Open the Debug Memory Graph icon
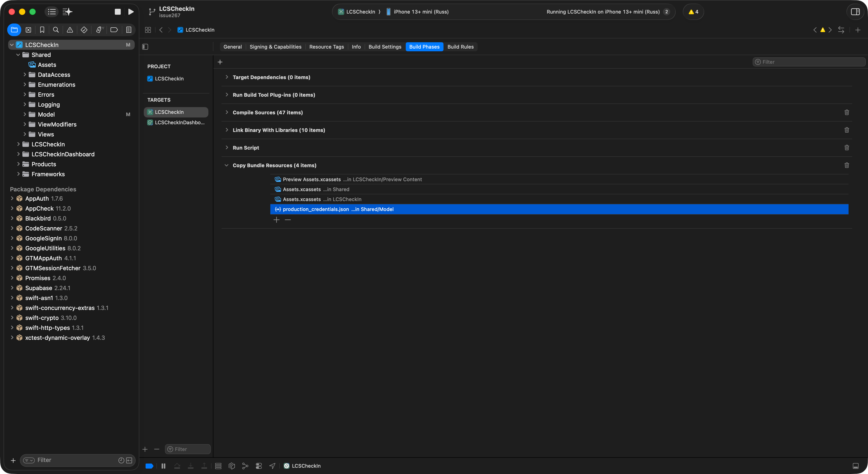 (245, 466)
